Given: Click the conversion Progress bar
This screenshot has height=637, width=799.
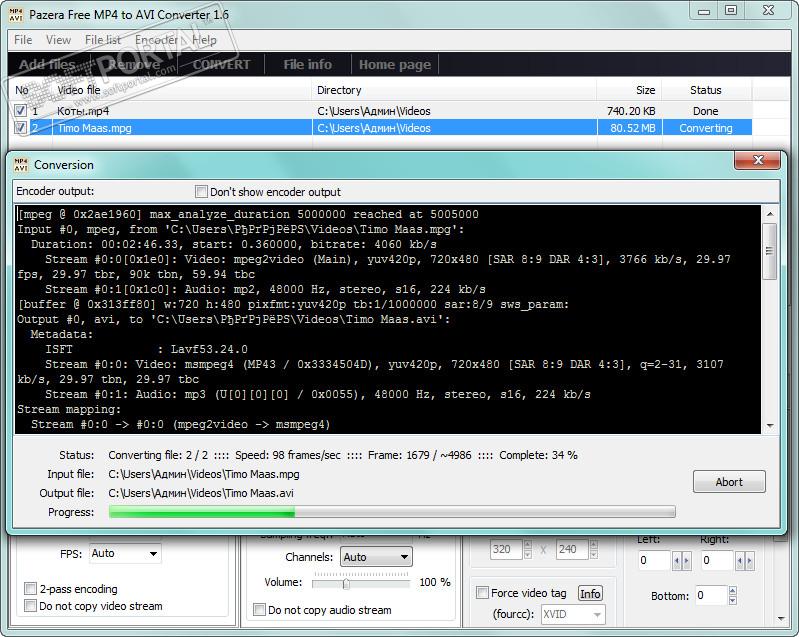Looking at the screenshot, I should [x=392, y=512].
